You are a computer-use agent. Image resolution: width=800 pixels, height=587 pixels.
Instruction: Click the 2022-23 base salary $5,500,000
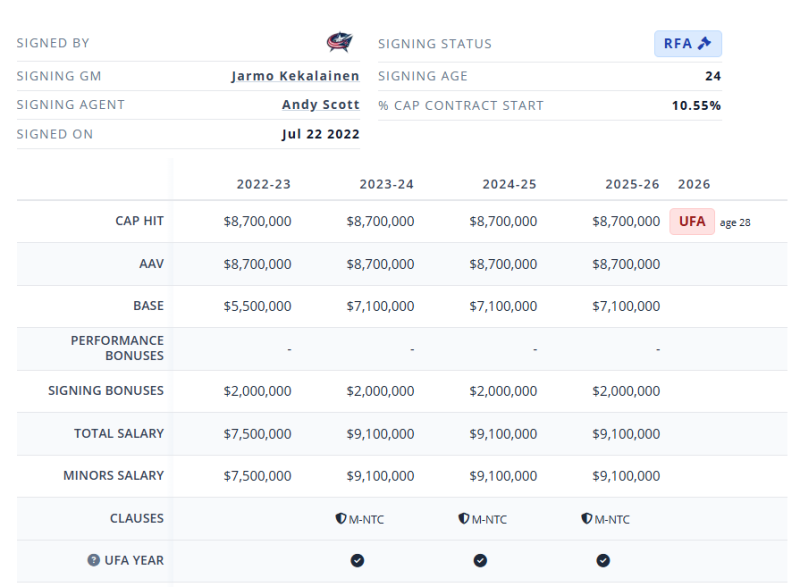[x=257, y=306]
